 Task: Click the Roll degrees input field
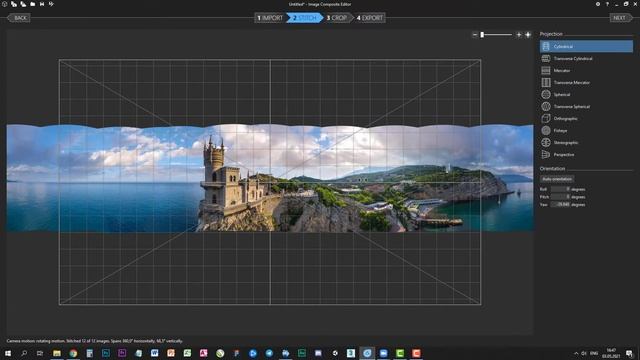click(560, 189)
